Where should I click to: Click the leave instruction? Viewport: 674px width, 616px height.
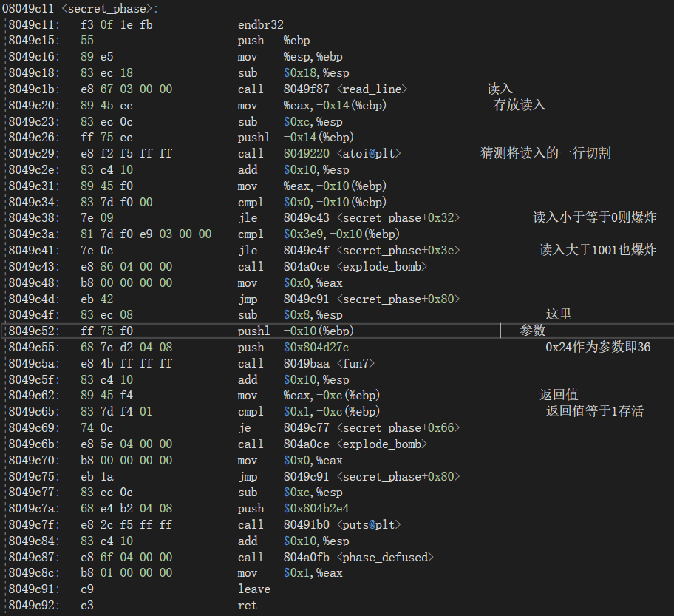tap(253, 589)
